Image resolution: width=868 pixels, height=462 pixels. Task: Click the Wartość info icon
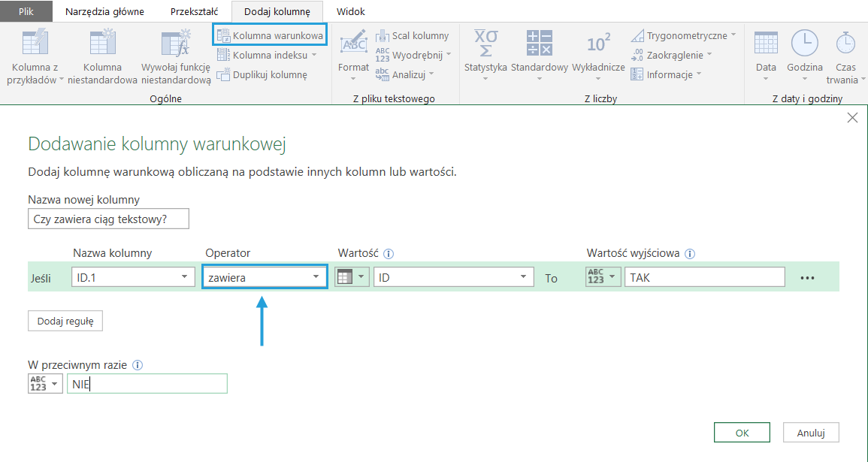coord(389,254)
